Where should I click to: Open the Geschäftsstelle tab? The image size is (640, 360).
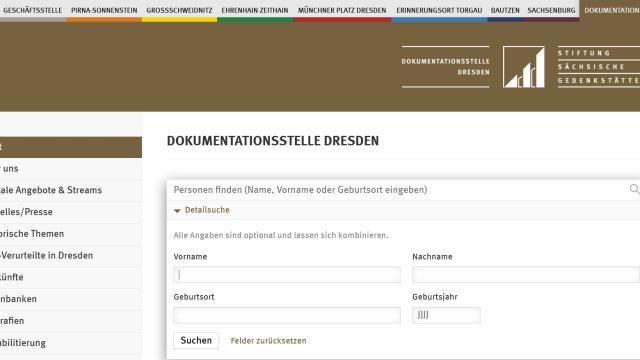tap(32, 10)
